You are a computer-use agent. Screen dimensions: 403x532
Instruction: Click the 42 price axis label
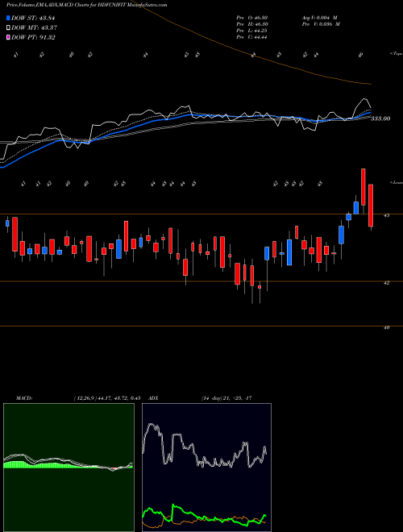click(387, 282)
